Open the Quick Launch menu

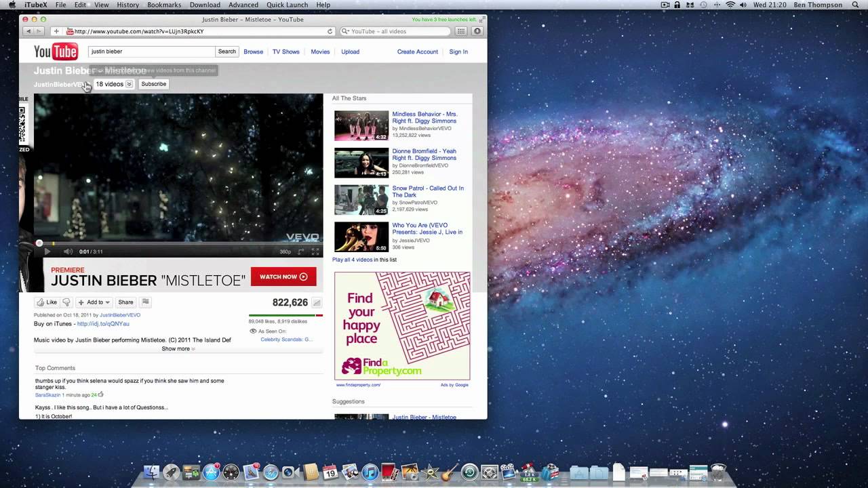(288, 5)
